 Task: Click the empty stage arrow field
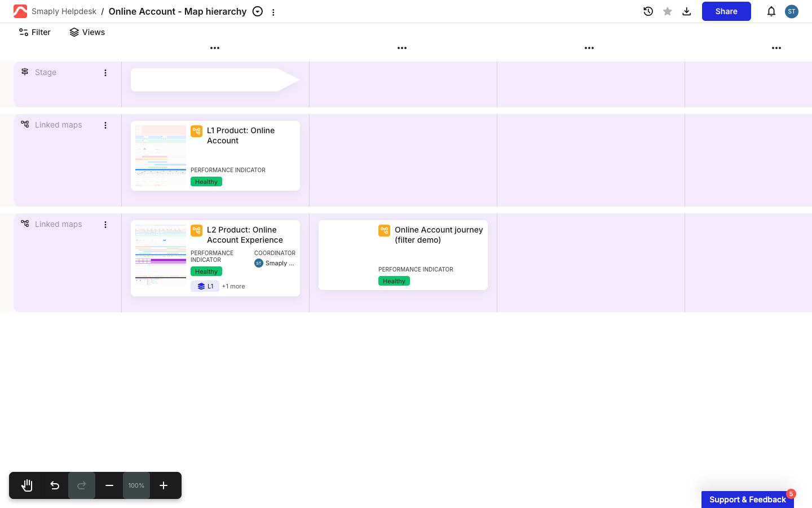click(215, 80)
